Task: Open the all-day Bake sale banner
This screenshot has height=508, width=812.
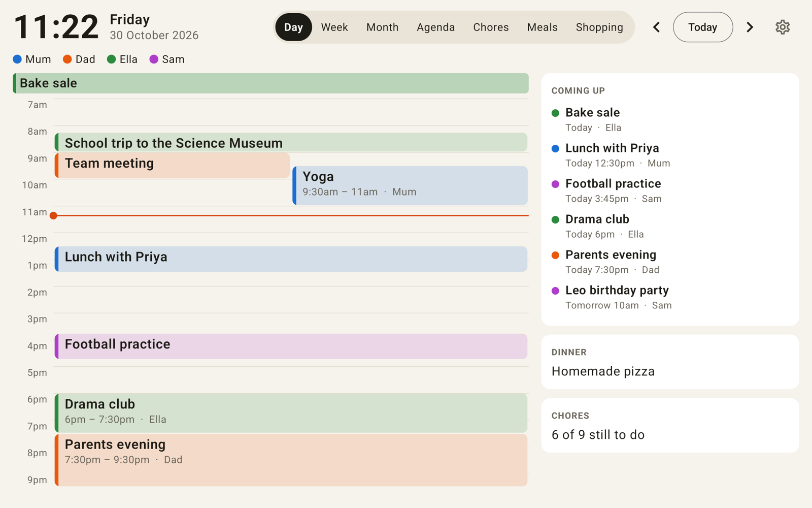Action: 270,83
